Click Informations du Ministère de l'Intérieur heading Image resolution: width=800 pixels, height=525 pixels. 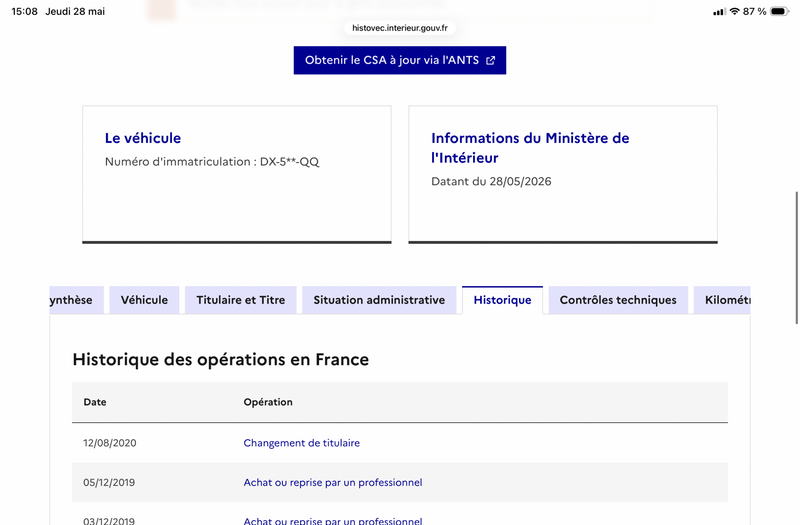click(530, 148)
